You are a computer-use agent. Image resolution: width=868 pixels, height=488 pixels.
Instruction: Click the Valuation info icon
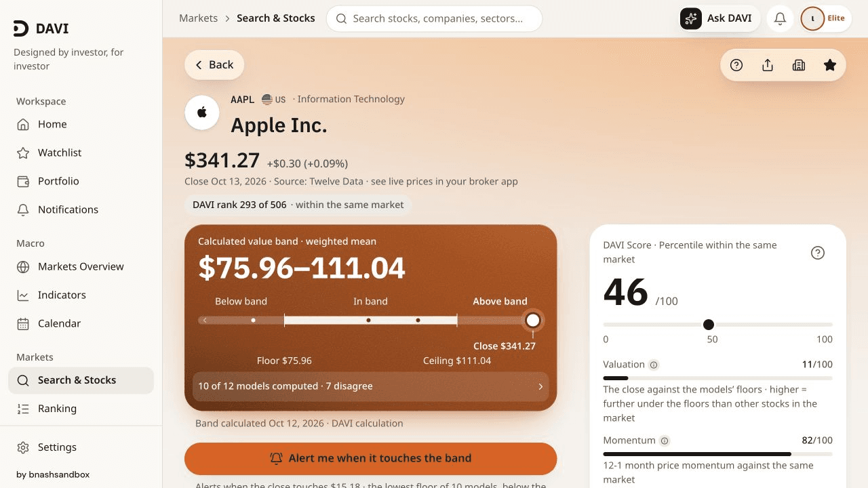[654, 365]
